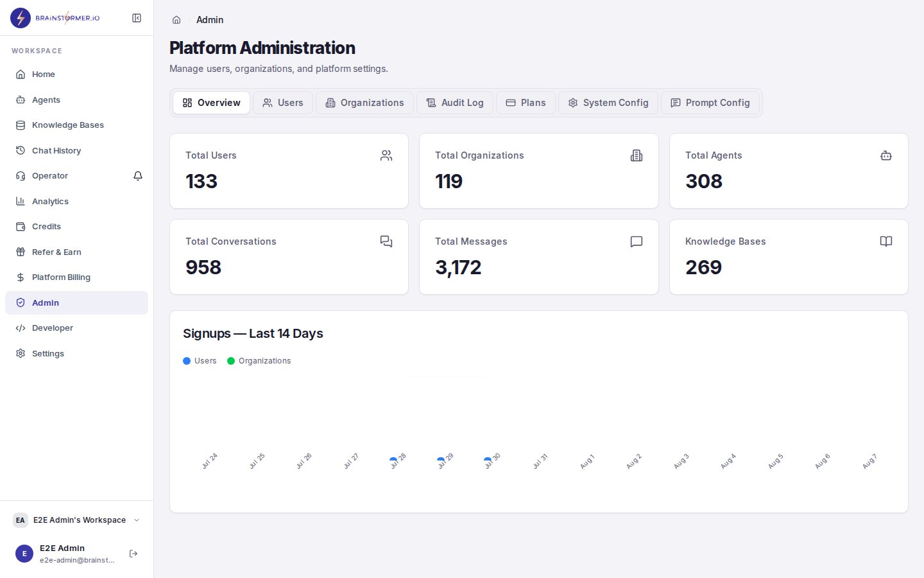Open Refer & Earn in the sidebar
The height and width of the screenshot is (578, 924).
(76, 252)
